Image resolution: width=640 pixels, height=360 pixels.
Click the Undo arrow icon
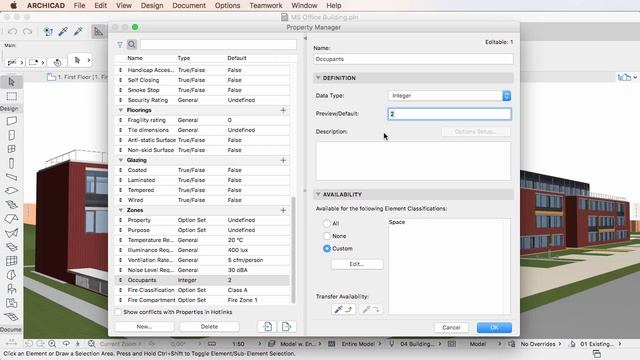tap(13, 31)
